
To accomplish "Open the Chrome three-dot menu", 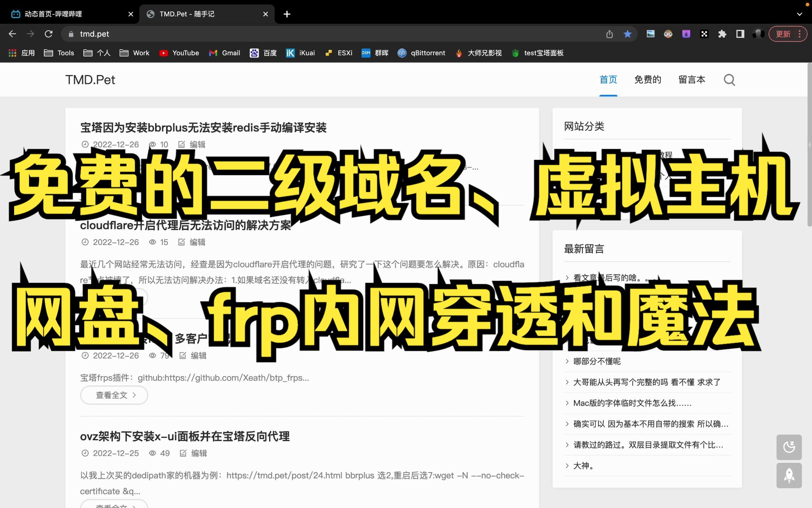I will tap(800, 34).
